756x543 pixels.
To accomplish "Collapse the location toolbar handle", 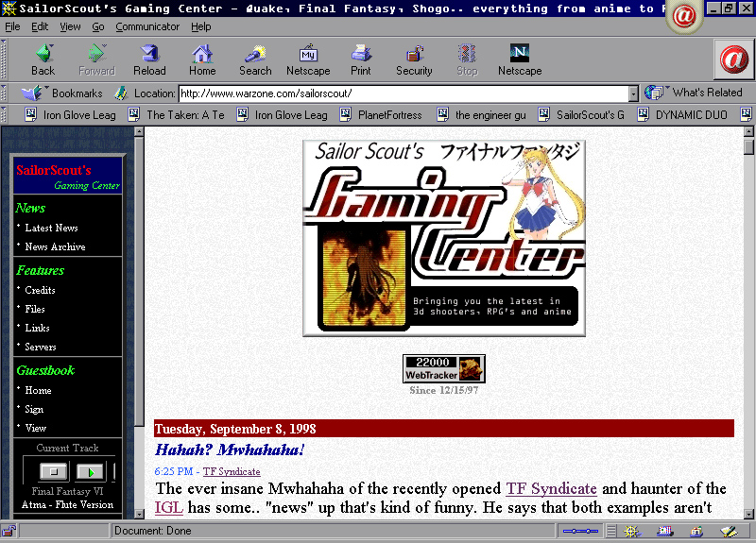I will pyautogui.click(x=4, y=93).
